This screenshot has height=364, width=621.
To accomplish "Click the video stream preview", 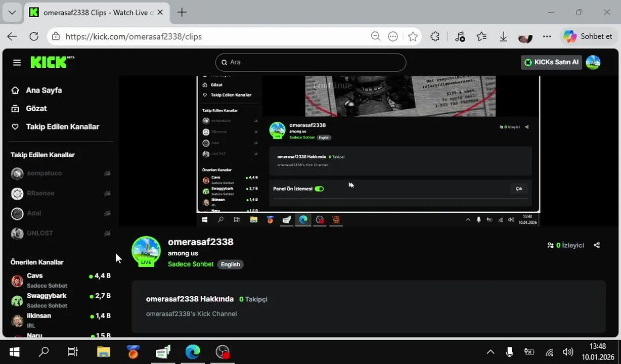I will (x=368, y=150).
